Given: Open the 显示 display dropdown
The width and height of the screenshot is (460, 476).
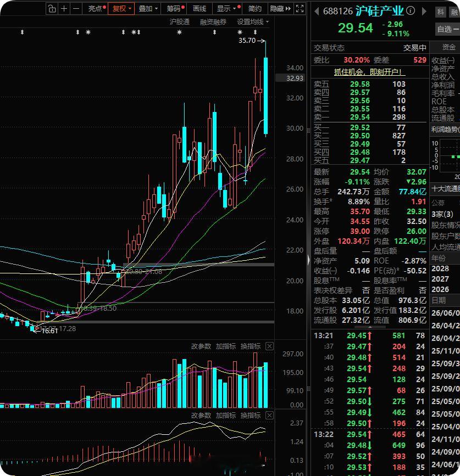Looking at the screenshot, I should tap(228, 8).
